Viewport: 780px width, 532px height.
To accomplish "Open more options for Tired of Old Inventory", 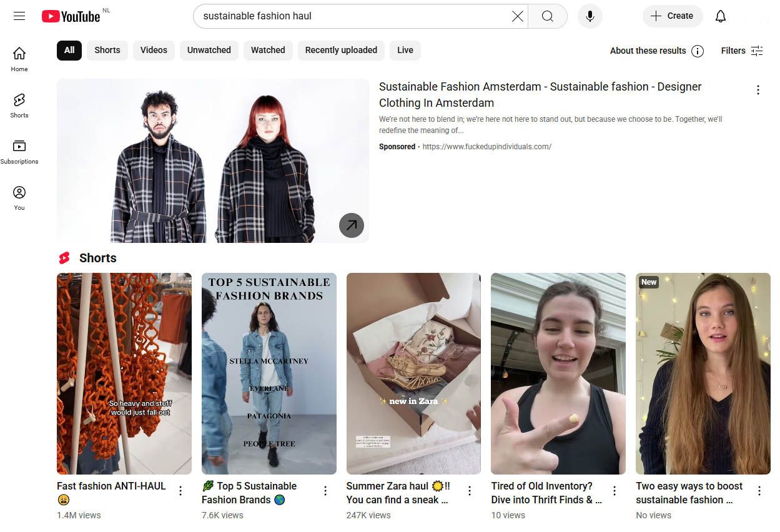I will pos(615,491).
